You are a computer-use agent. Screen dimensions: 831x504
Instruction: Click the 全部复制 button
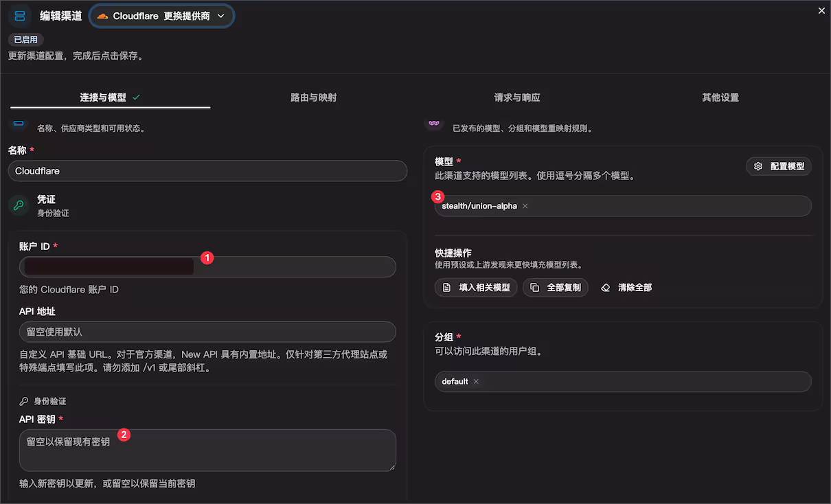(556, 288)
